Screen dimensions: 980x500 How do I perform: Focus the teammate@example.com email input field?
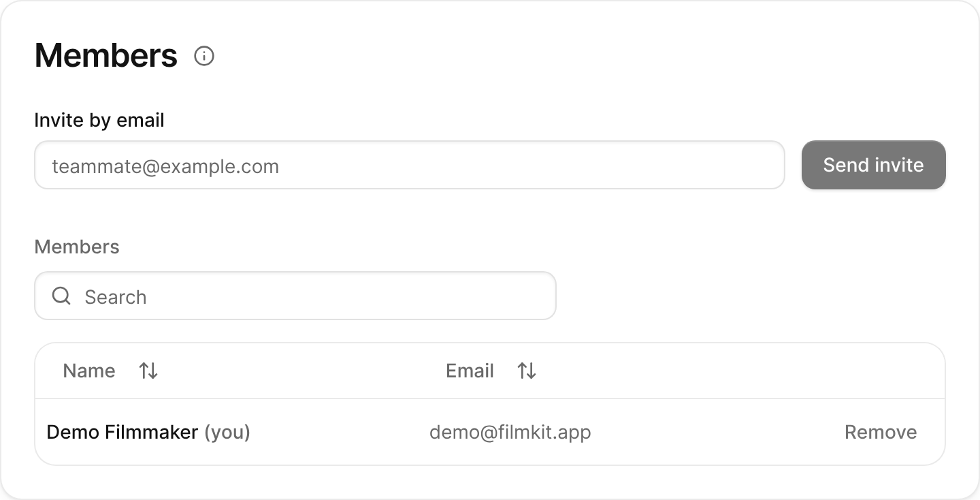(x=410, y=165)
